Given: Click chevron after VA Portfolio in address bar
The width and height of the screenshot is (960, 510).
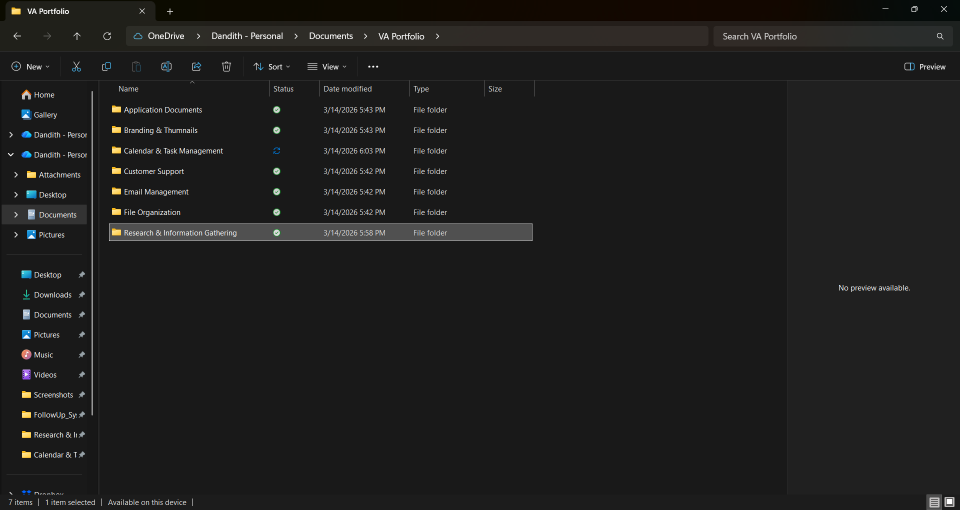Looking at the screenshot, I should point(437,36).
